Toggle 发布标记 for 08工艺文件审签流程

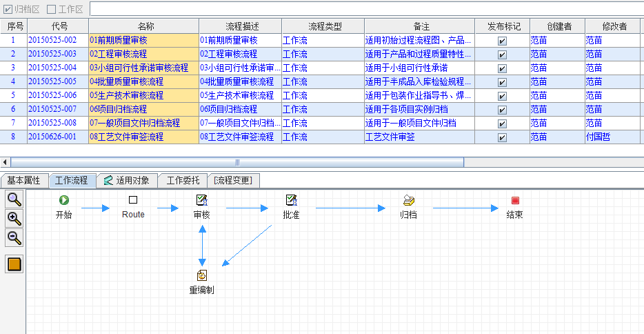point(502,137)
